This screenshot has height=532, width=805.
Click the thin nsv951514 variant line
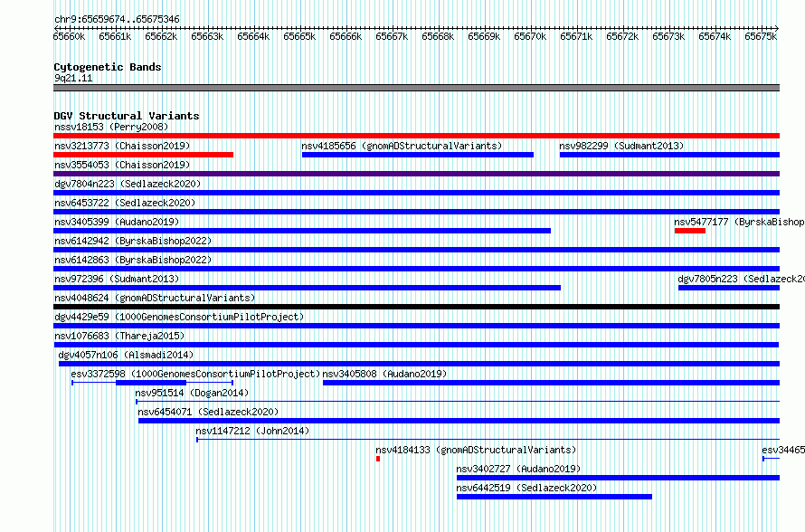pos(458,402)
